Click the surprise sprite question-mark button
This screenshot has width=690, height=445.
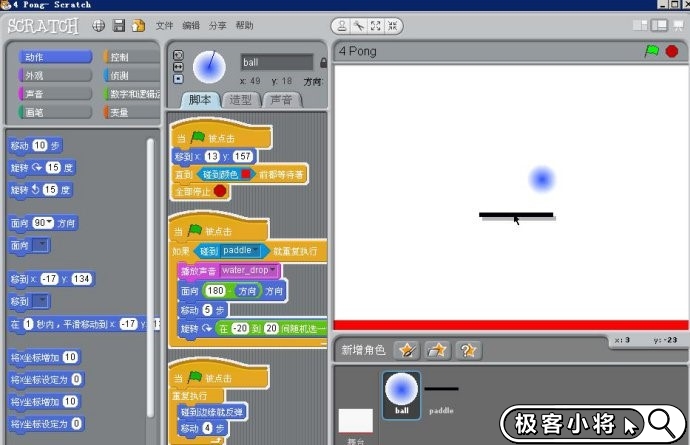468,350
